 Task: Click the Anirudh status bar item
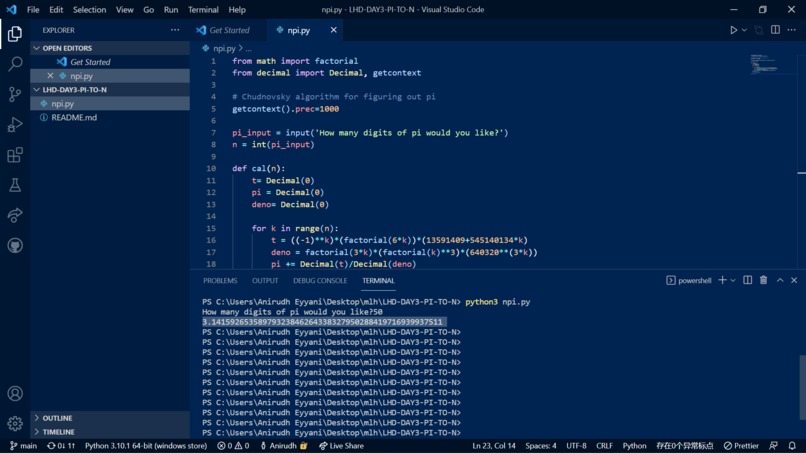284,446
